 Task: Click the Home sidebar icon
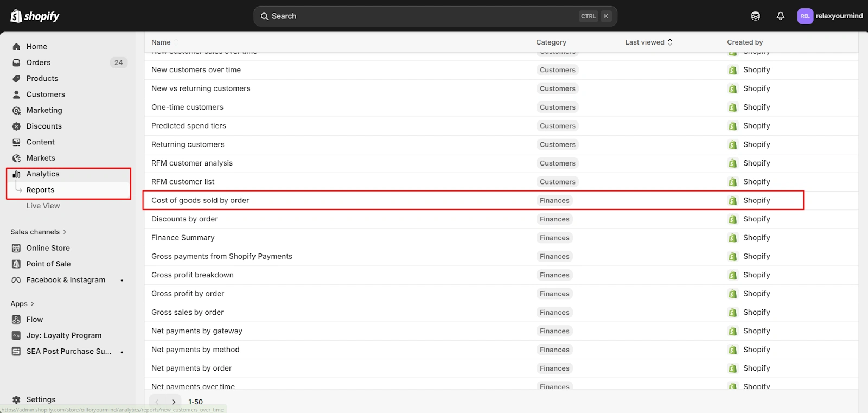pos(16,47)
